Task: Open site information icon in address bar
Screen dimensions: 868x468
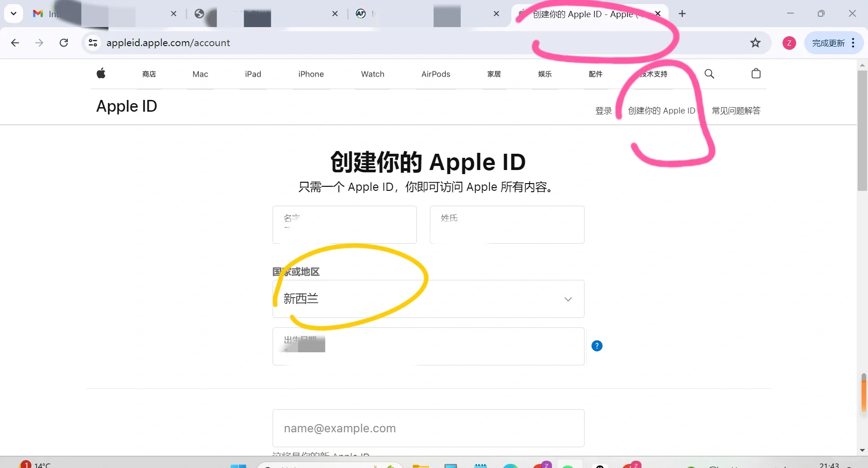Action: (x=93, y=43)
